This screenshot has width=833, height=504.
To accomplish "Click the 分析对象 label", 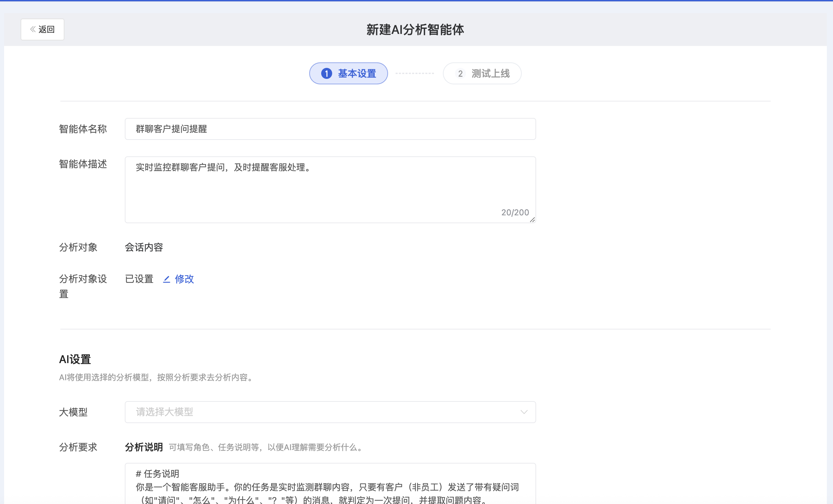I will [78, 247].
